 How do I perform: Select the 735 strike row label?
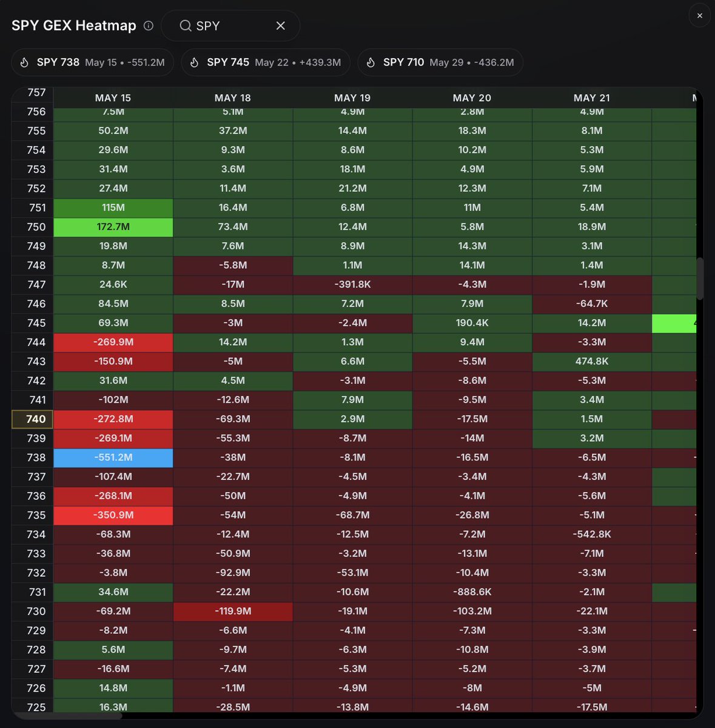coord(33,515)
